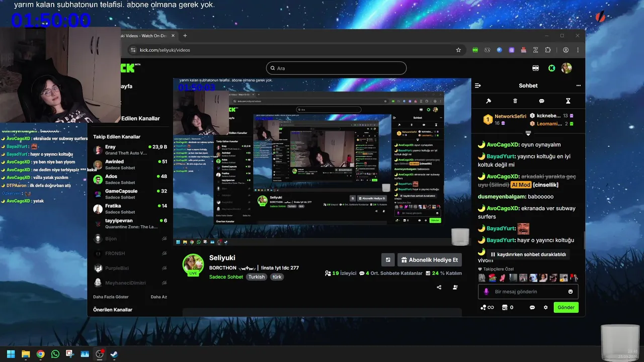Open OBS Studio from the taskbar
644x362 pixels.
pos(100,354)
